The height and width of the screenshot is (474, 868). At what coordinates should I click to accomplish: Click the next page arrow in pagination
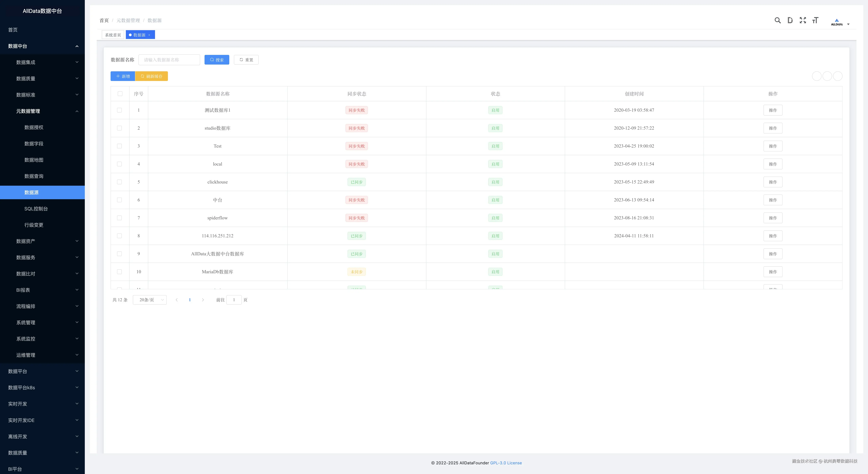203,300
